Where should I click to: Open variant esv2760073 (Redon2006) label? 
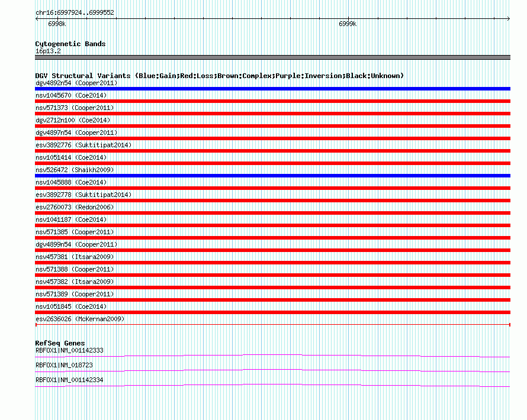pyautogui.click(x=75, y=207)
